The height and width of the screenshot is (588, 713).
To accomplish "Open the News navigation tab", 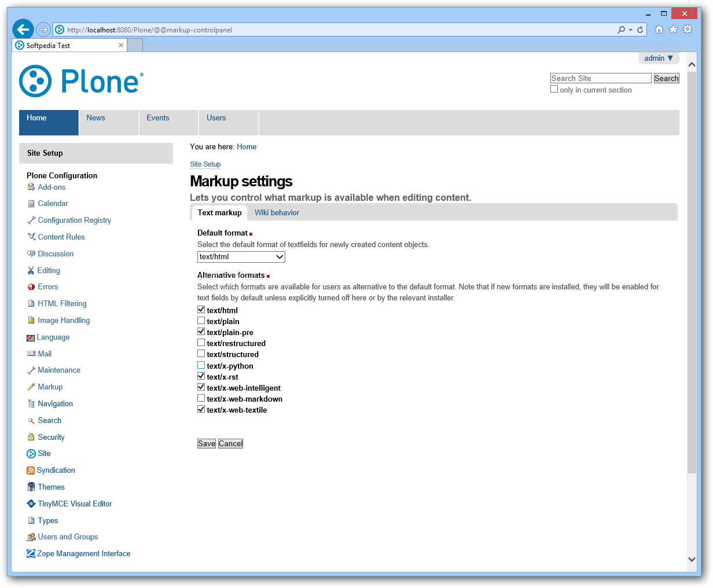I will (109, 123).
